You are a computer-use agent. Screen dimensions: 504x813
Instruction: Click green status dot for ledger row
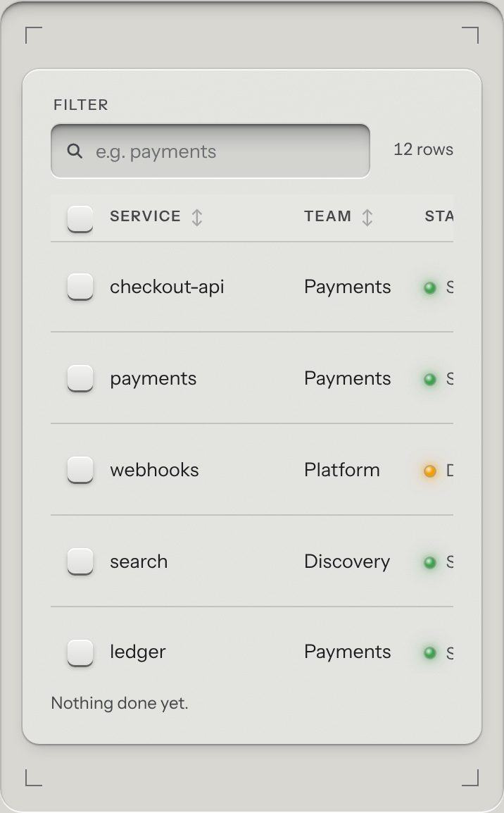[430, 653]
